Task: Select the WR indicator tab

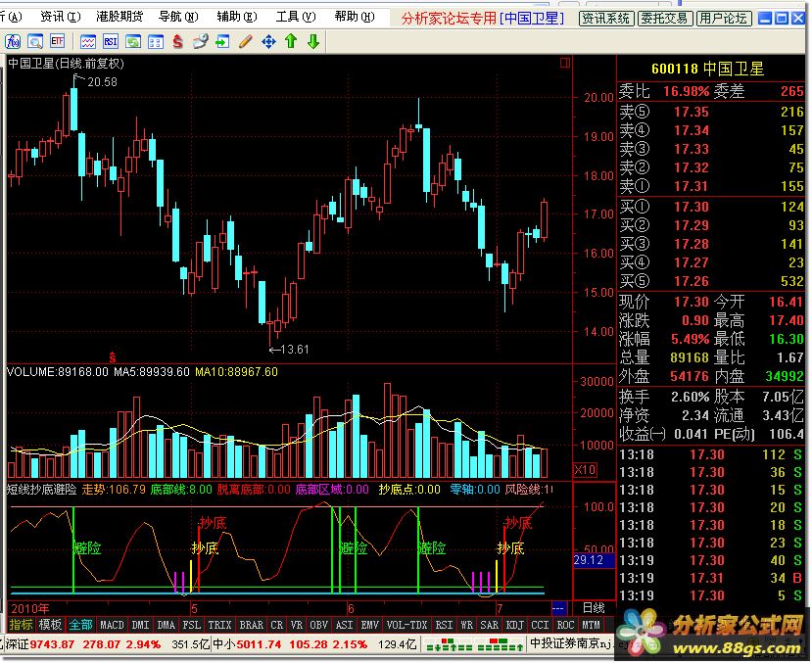Action: pos(466,625)
